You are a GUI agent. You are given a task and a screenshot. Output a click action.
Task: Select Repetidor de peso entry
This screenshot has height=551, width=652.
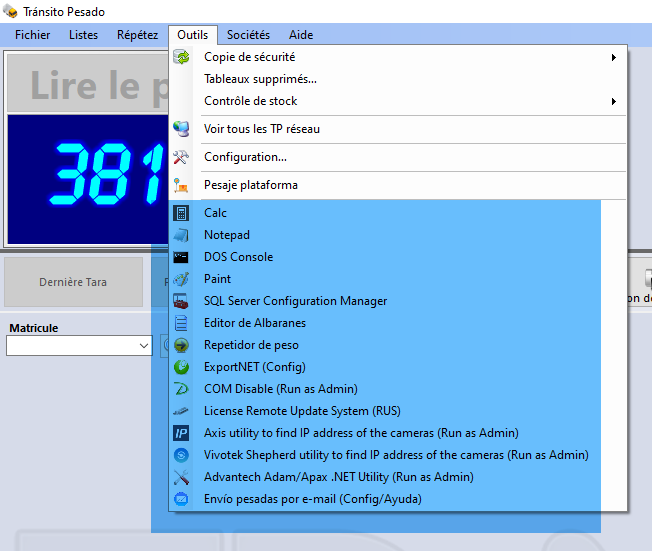pyautogui.click(x=398, y=345)
